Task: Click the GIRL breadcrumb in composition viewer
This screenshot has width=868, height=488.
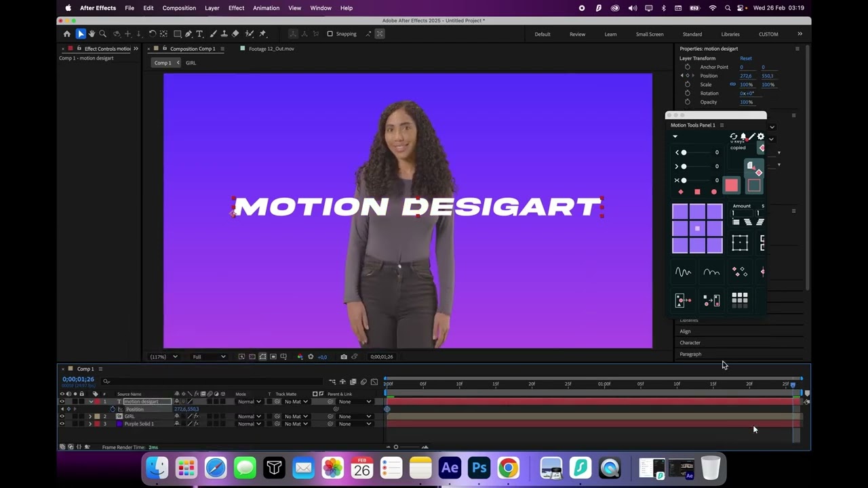Action: (191, 63)
